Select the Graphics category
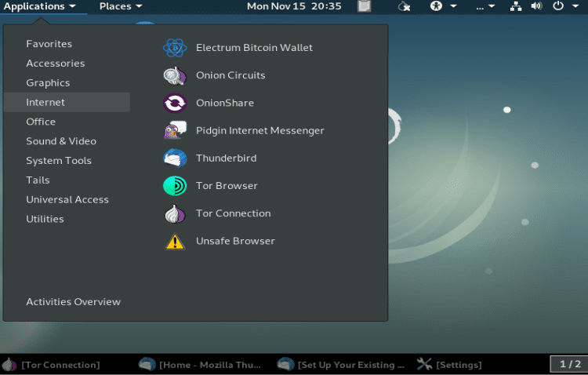This screenshot has width=588, height=375. [x=67, y=83]
